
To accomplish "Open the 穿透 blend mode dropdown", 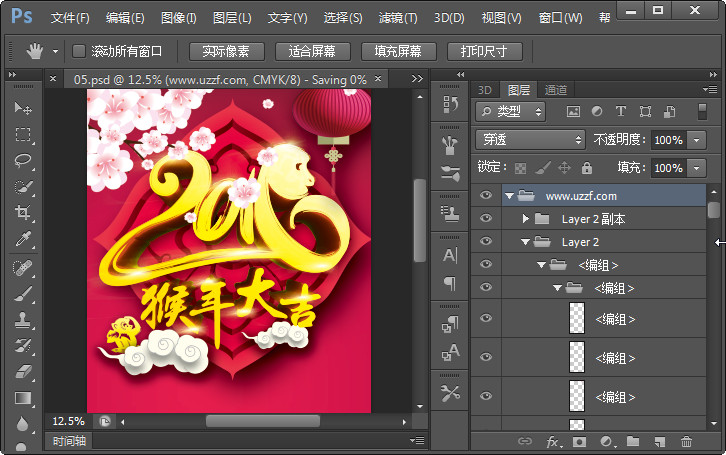I will click(530, 140).
